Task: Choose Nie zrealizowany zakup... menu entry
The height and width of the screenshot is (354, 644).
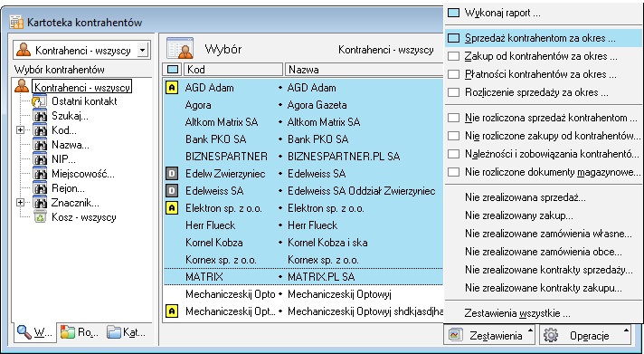Action: pyautogui.click(x=543, y=215)
